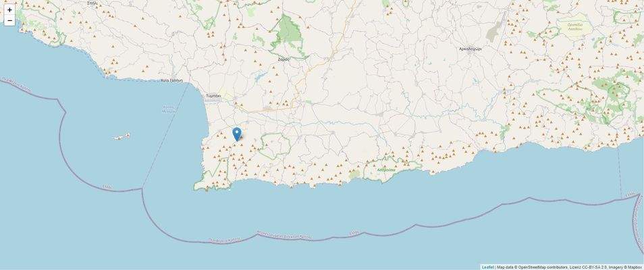644x270 pixels.
Task: Zoom out with the minus button
Action: coord(9,20)
